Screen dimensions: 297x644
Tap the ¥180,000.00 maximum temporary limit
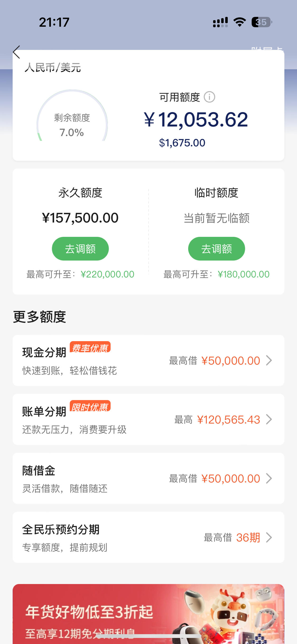(x=243, y=274)
